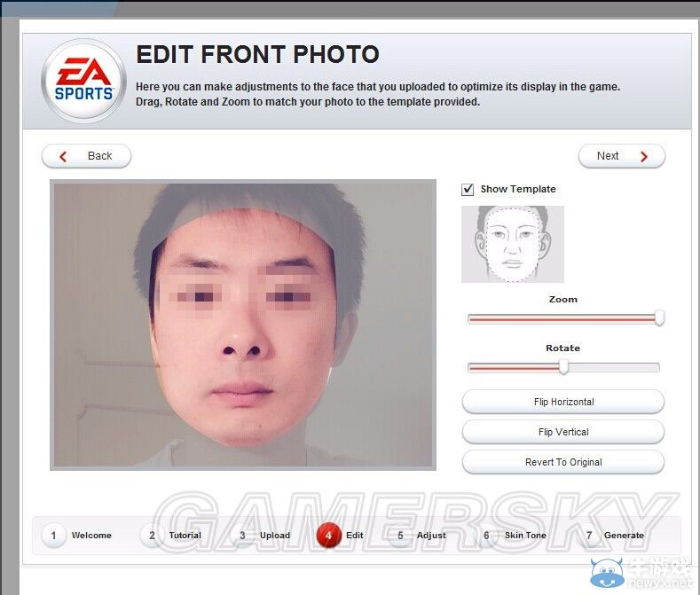Click the Rotate label text
Image resolution: width=700 pixels, height=595 pixels.
pyautogui.click(x=563, y=348)
